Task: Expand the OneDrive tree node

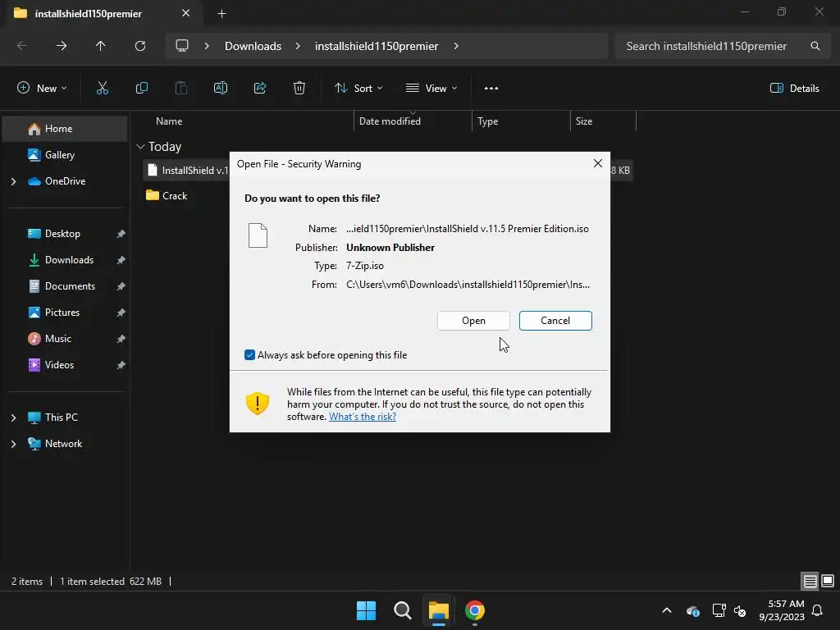Action: click(x=13, y=181)
